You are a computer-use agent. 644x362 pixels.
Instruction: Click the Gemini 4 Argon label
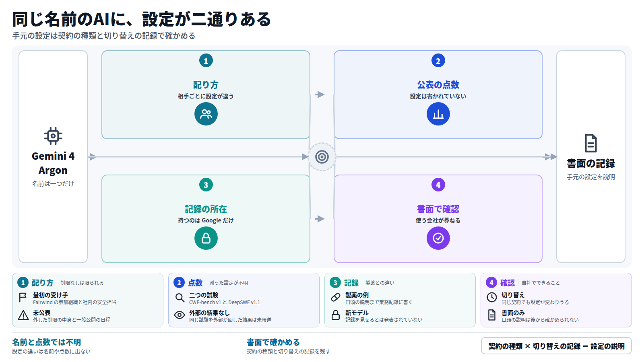coord(53,163)
